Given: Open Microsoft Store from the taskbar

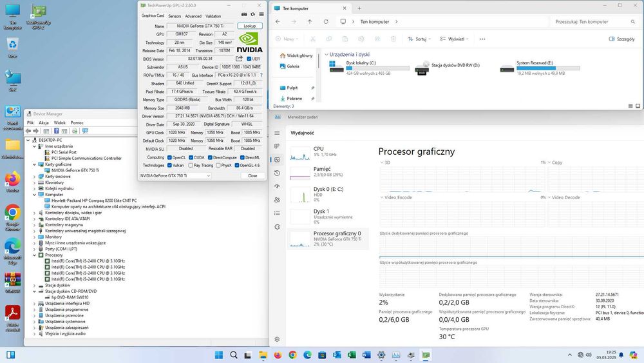Looking at the screenshot, I should 322,355.
